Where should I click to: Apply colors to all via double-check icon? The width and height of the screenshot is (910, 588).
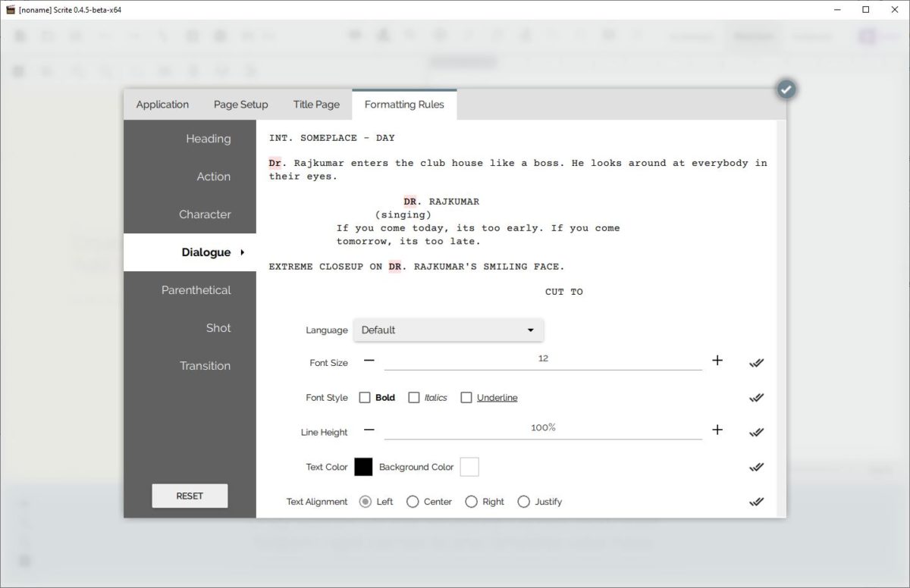(x=756, y=467)
